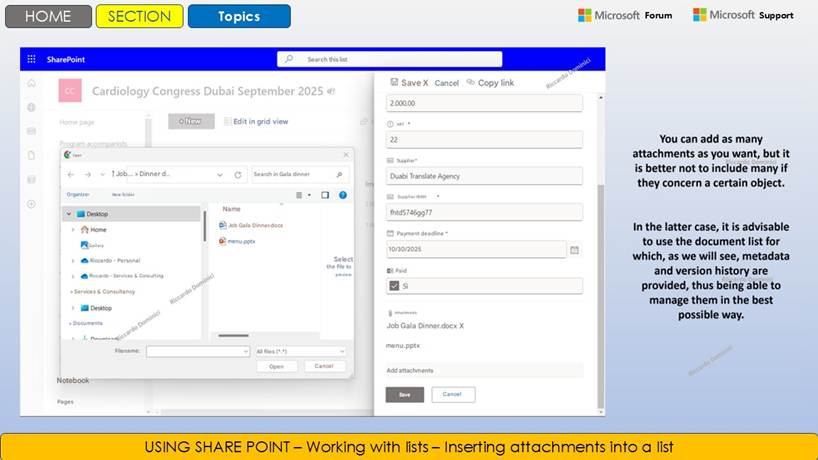The image size is (818, 460).
Task: Toggle the Paid checkbox
Action: [x=394, y=286]
